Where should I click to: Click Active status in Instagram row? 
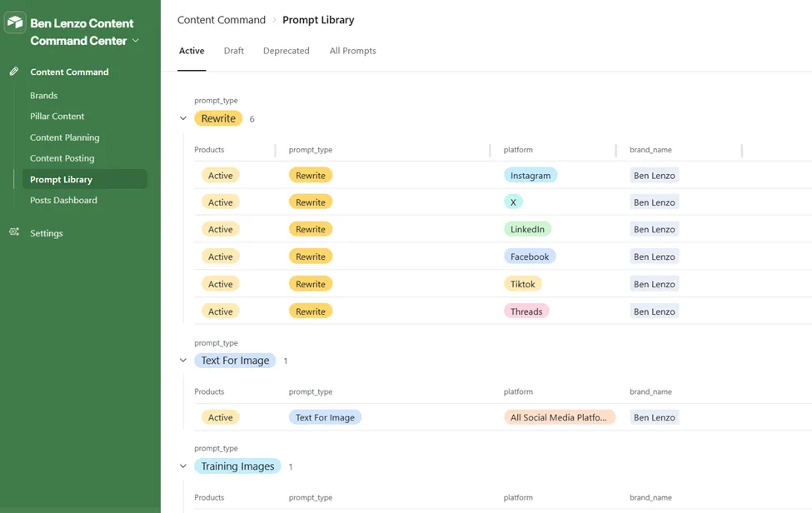[220, 176]
